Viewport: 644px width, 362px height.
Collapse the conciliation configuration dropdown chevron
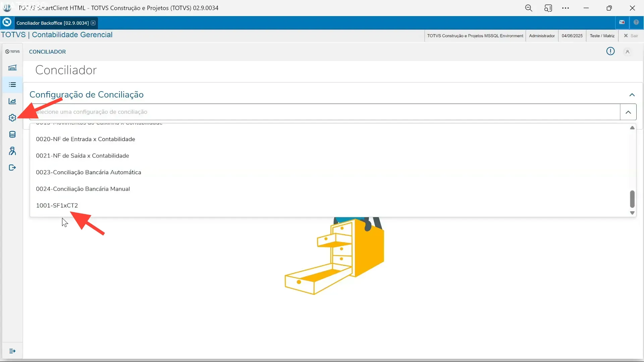coord(629,112)
